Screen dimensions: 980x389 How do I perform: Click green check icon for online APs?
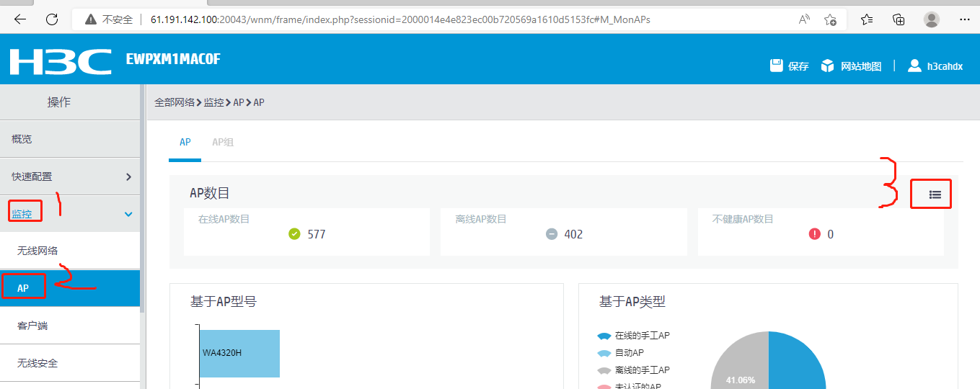pos(294,233)
